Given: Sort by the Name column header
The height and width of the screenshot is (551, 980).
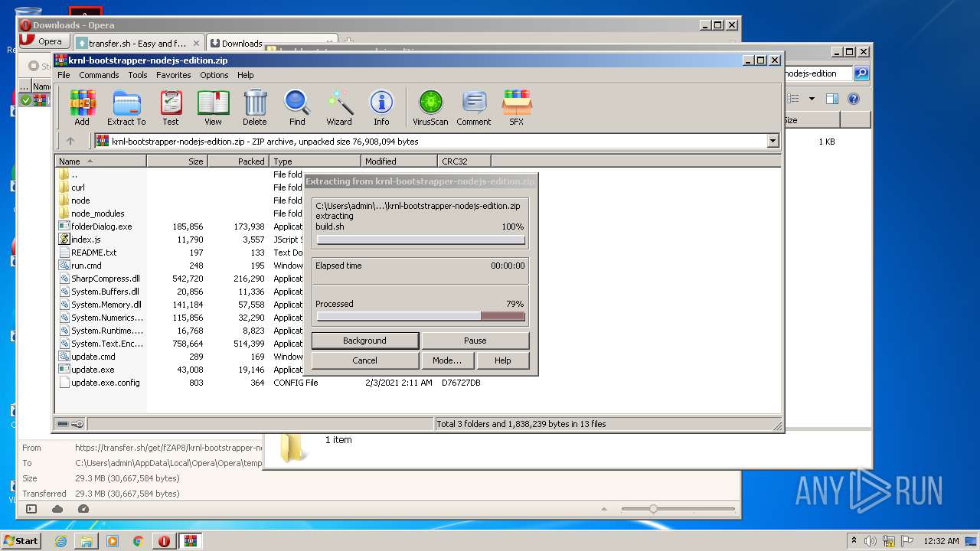Looking at the screenshot, I should click(x=101, y=161).
